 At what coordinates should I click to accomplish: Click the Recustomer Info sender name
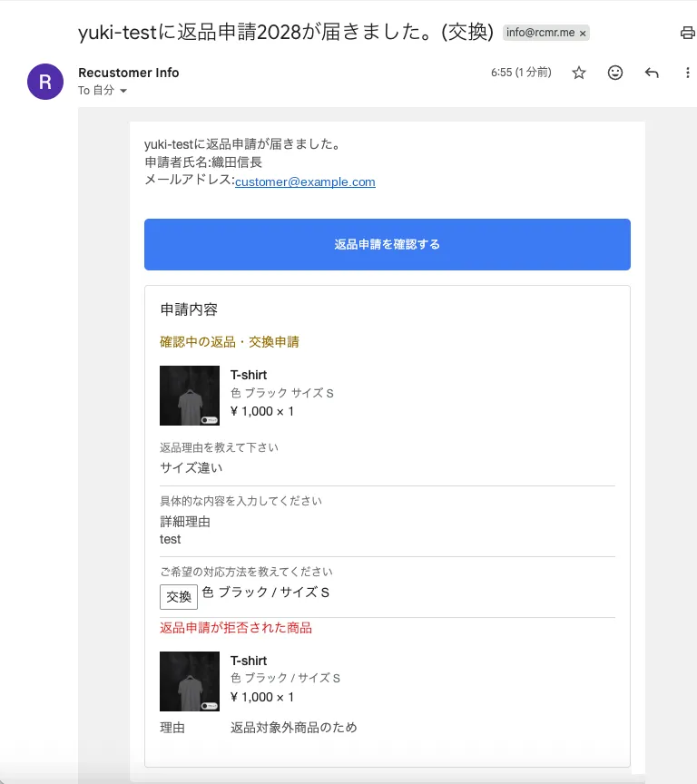[x=129, y=73]
